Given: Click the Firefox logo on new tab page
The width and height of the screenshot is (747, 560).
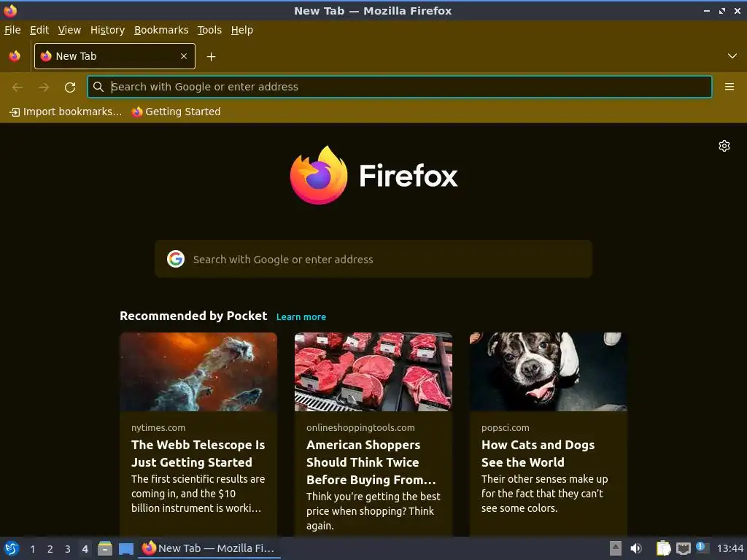Looking at the screenshot, I should click(373, 175).
